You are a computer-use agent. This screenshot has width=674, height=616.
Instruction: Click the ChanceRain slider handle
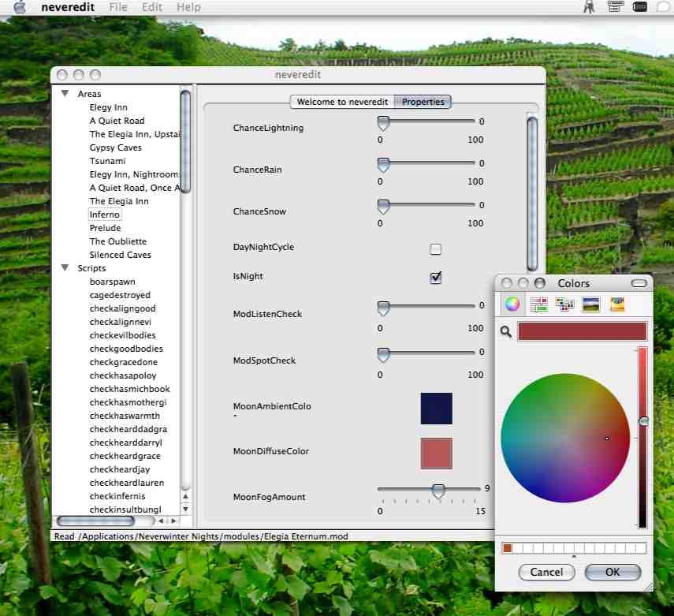tap(383, 164)
